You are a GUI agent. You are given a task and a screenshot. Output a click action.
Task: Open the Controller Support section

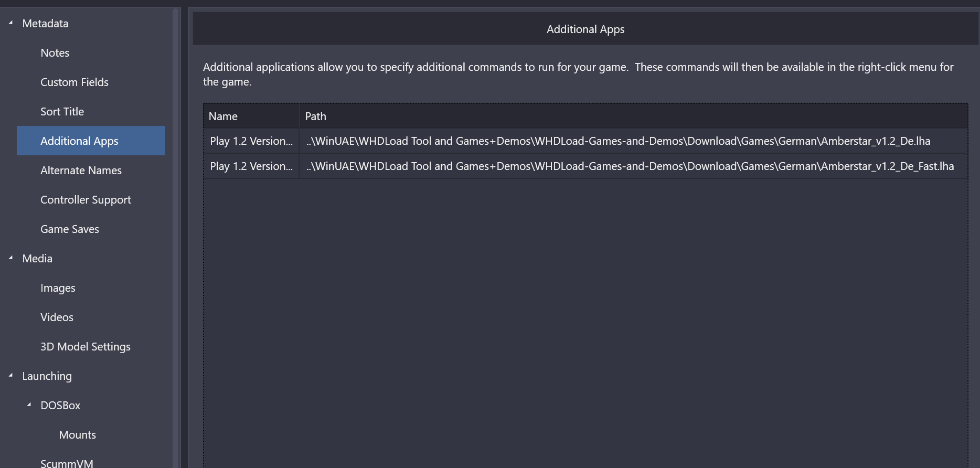(x=86, y=199)
